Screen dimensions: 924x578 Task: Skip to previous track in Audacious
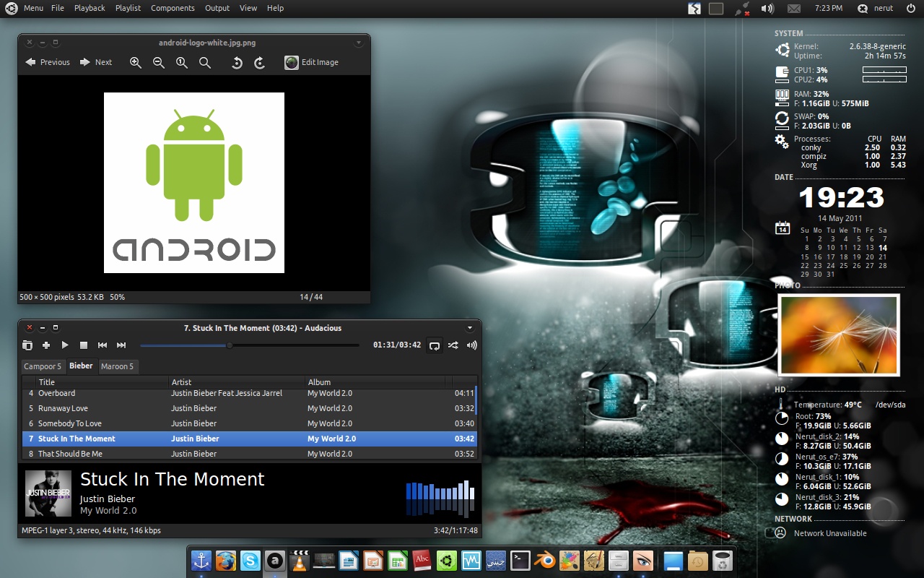click(103, 345)
